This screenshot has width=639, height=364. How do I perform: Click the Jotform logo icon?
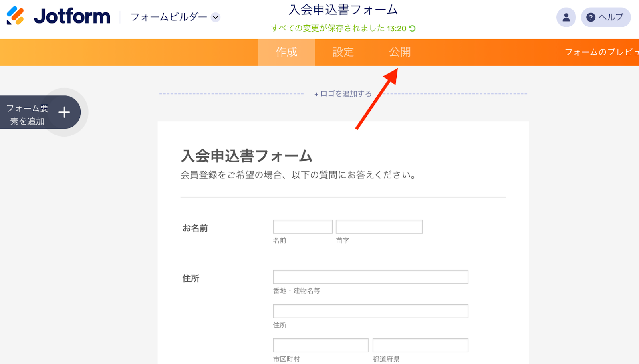coord(16,16)
